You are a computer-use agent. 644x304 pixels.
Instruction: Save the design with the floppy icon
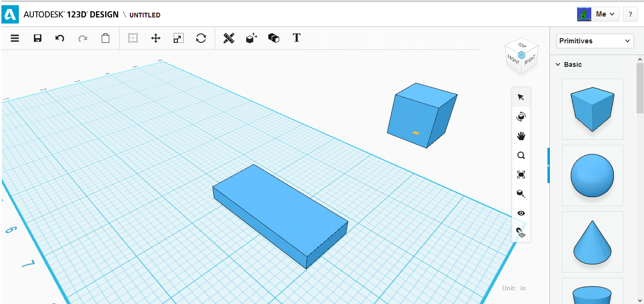click(38, 38)
